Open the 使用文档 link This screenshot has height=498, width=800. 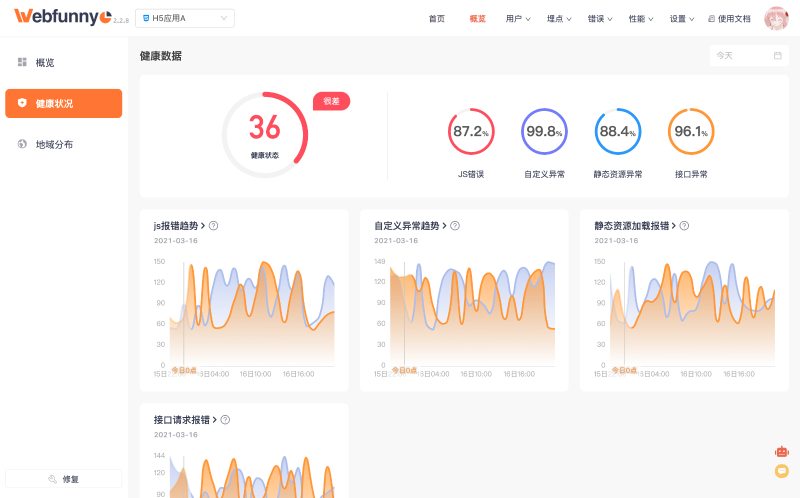[x=729, y=19]
